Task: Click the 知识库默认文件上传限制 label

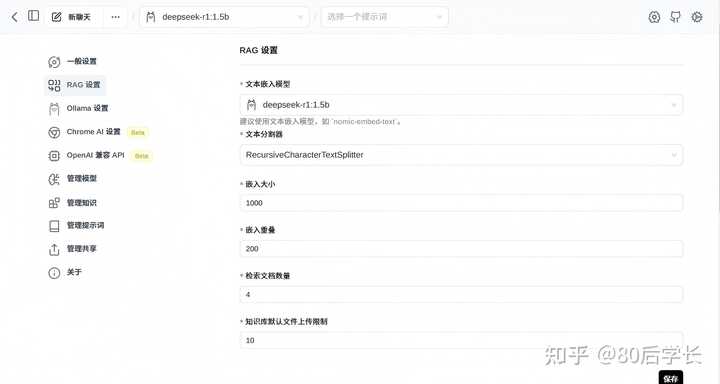Action: pos(287,322)
